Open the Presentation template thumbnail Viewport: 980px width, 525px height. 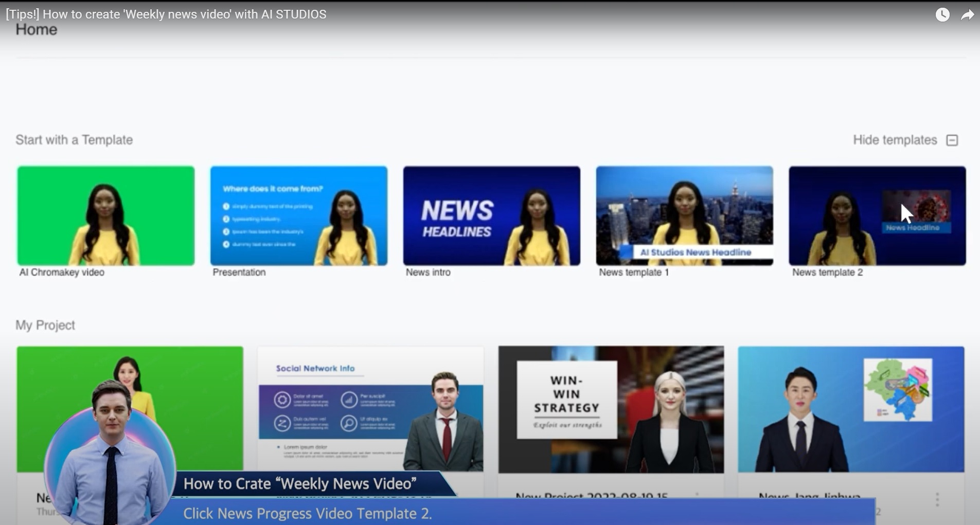point(299,215)
